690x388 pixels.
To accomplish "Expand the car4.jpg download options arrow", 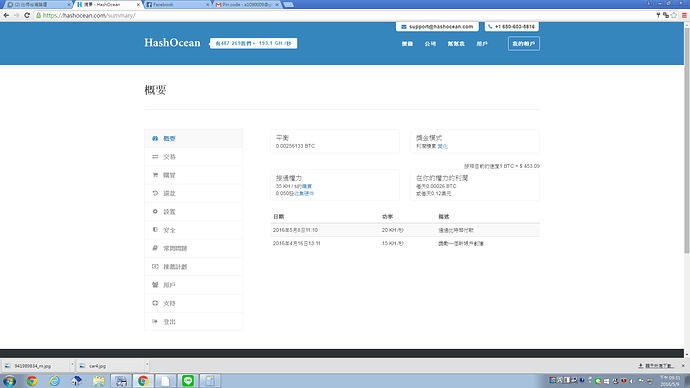I will [x=147, y=365].
